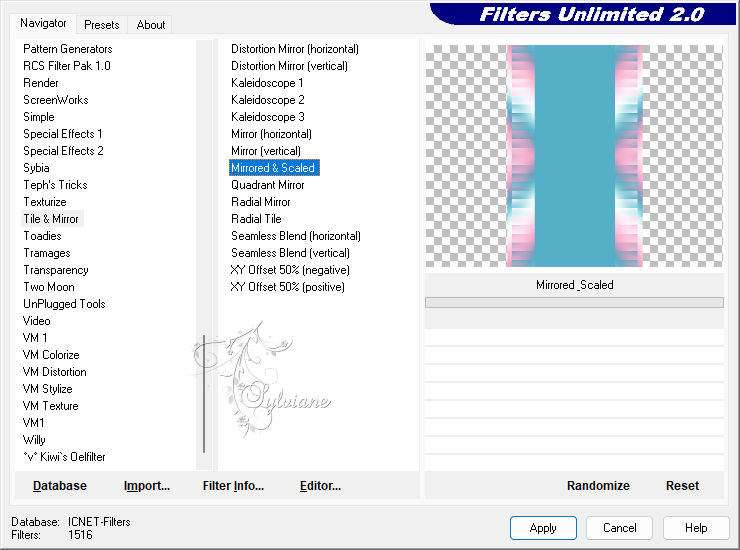Open the Editor... dialog
740x550 pixels.
[x=320, y=485]
